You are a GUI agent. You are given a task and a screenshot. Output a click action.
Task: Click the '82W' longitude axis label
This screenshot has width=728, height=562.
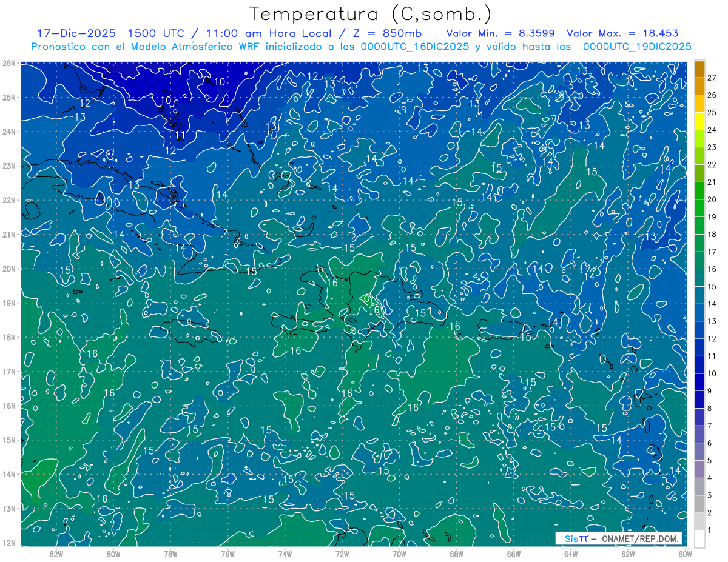56,554
